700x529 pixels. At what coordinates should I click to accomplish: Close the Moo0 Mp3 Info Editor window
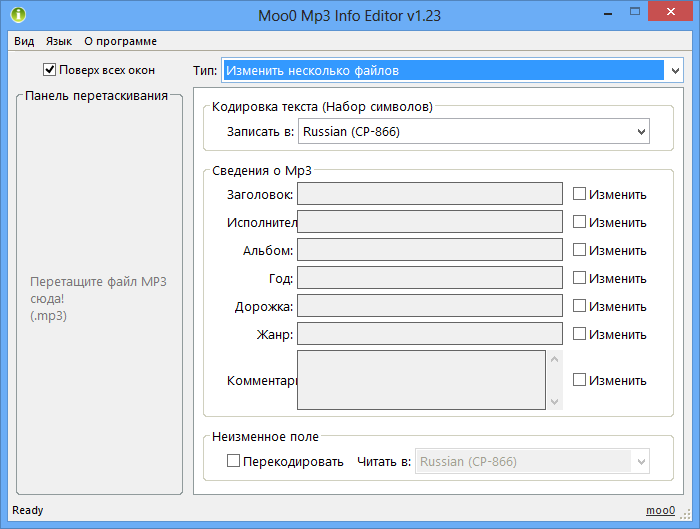[671, 11]
